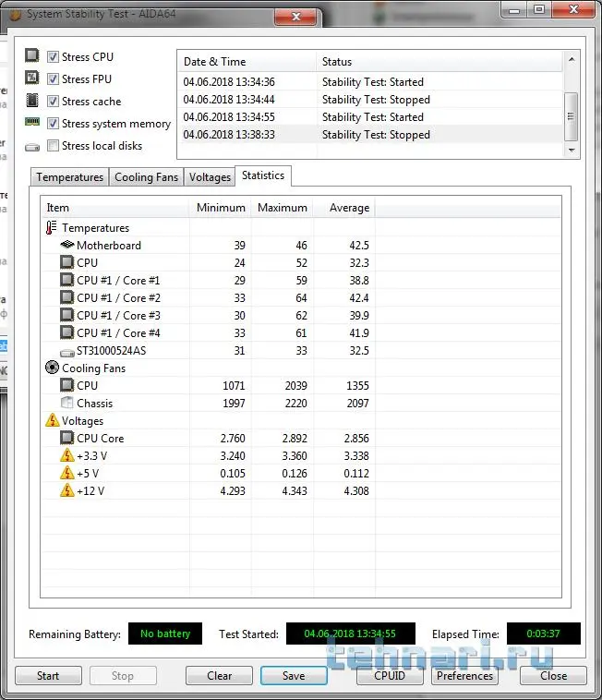
Task: Click the Maximum column header
Action: point(282,208)
